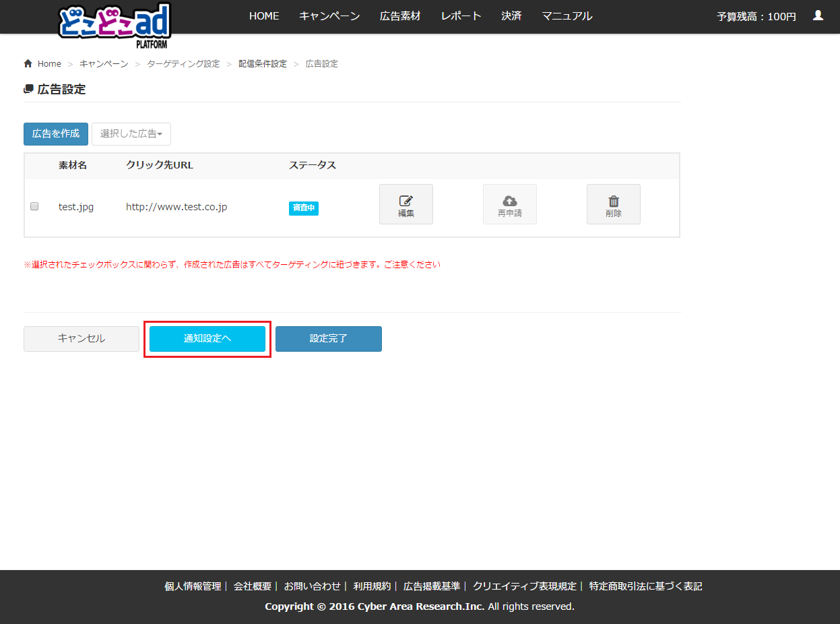The image size is (840, 624).
Task: Click the 広告を作成 button
Action: tap(56, 134)
